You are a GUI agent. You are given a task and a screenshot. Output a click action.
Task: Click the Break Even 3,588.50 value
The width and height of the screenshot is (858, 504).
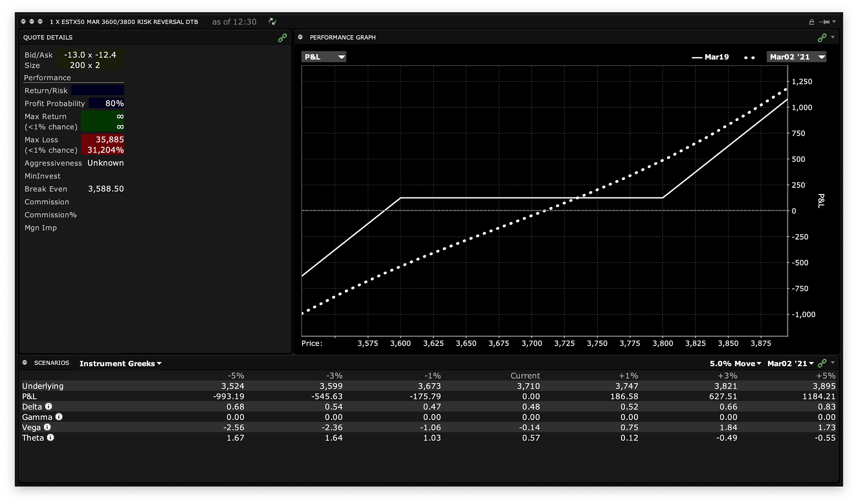[106, 189]
